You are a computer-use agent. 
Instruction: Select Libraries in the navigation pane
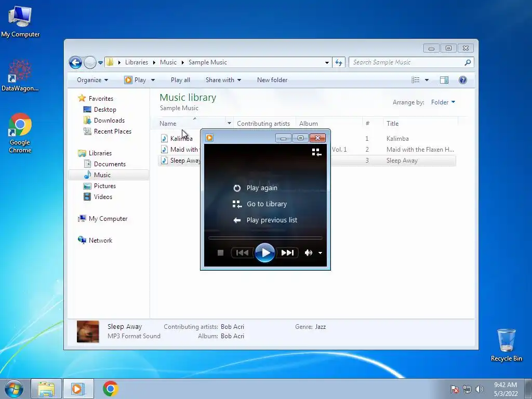95,153
